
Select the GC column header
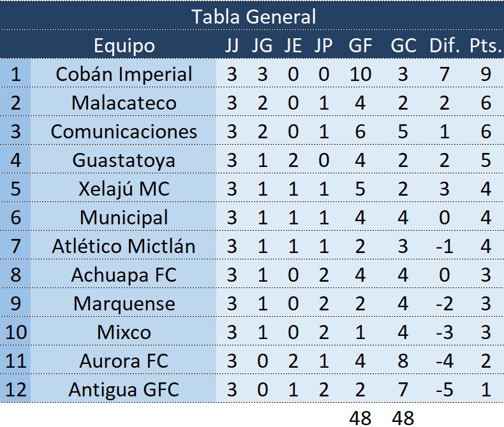(403, 45)
